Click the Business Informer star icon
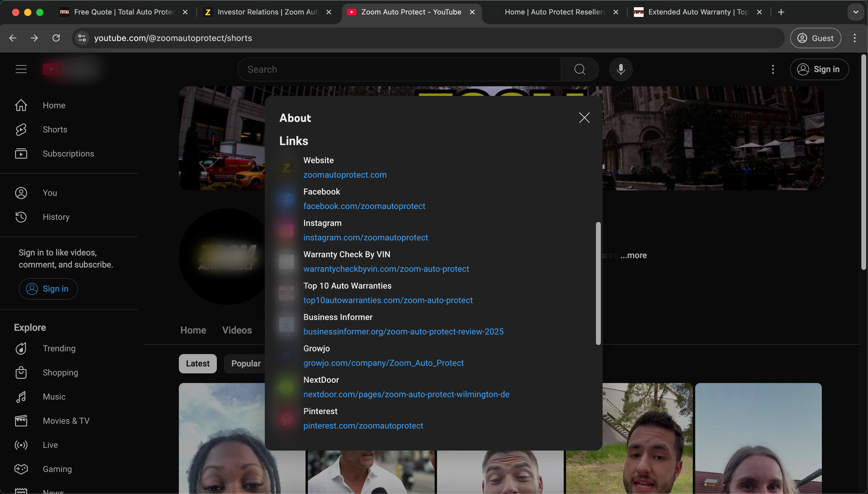Image resolution: width=868 pixels, height=494 pixels. (x=286, y=325)
